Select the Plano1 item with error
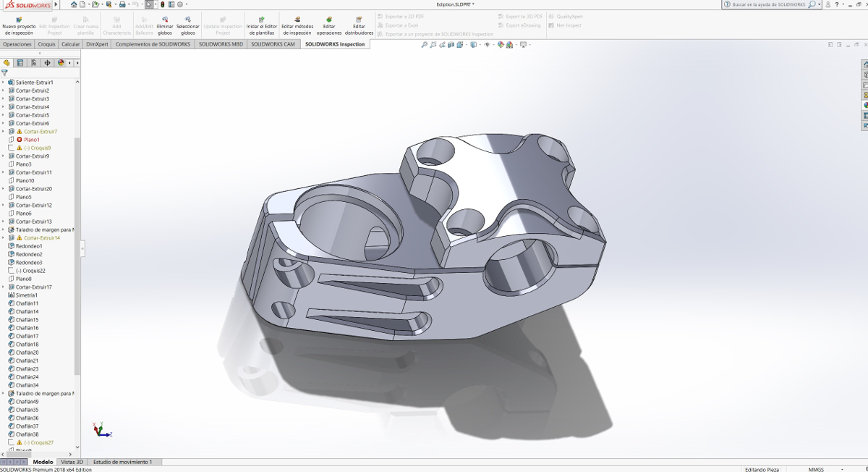 point(31,140)
